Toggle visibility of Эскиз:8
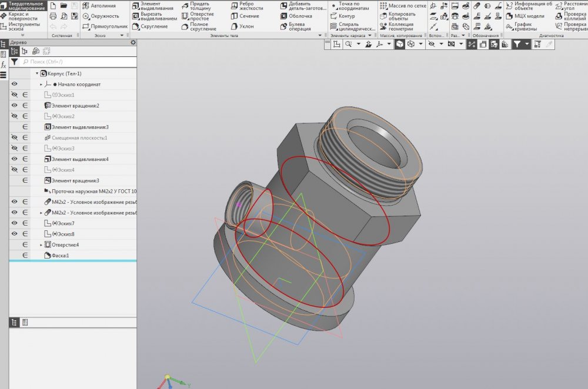The image size is (588, 389). point(14,234)
